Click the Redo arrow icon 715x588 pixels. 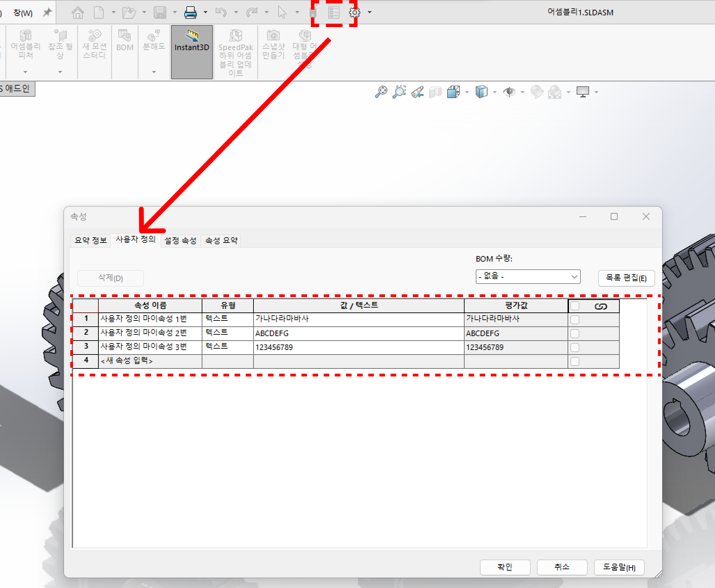251,13
